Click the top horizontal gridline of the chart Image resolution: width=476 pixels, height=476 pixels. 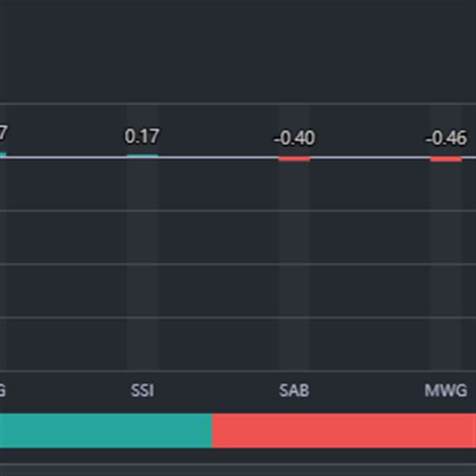click(x=238, y=103)
